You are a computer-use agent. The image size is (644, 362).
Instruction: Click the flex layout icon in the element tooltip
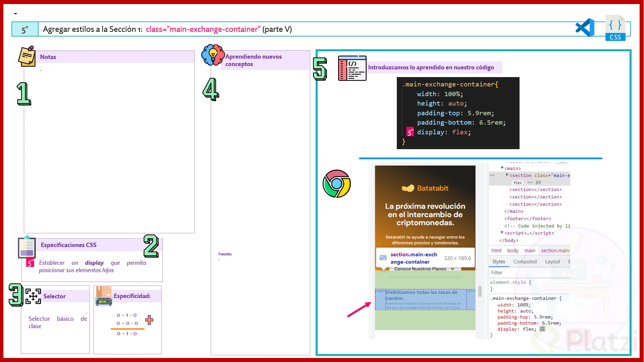pyautogui.click(x=383, y=258)
